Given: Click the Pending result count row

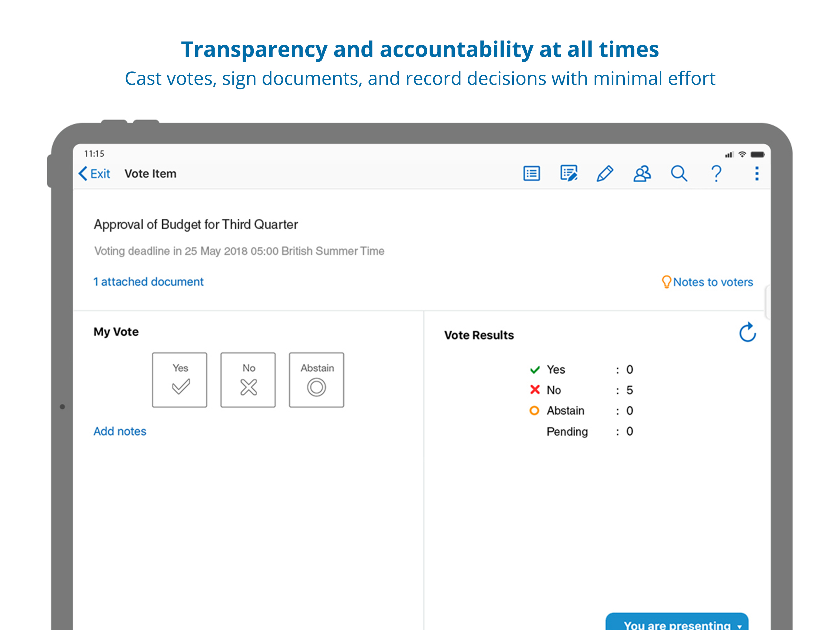Looking at the screenshot, I should (x=590, y=432).
